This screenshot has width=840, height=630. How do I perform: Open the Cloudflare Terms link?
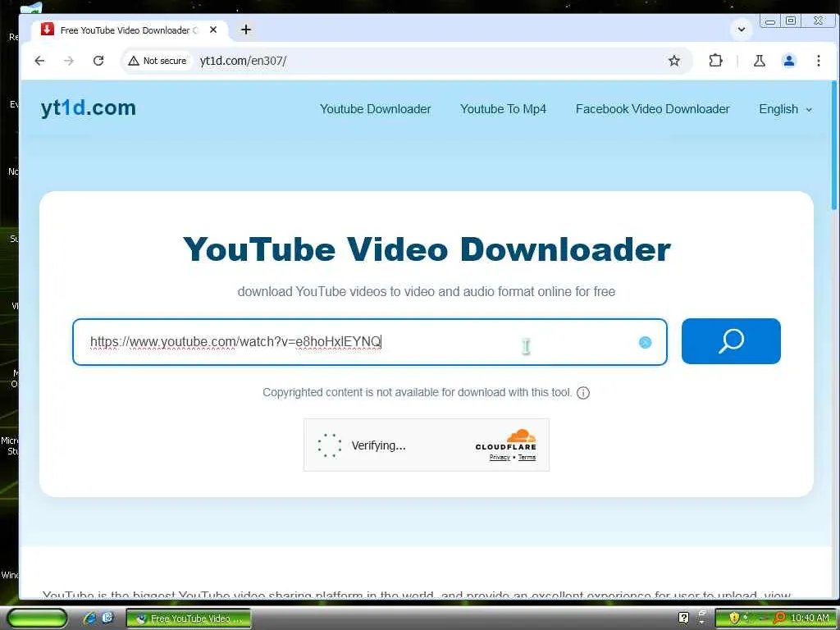[527, 457]
